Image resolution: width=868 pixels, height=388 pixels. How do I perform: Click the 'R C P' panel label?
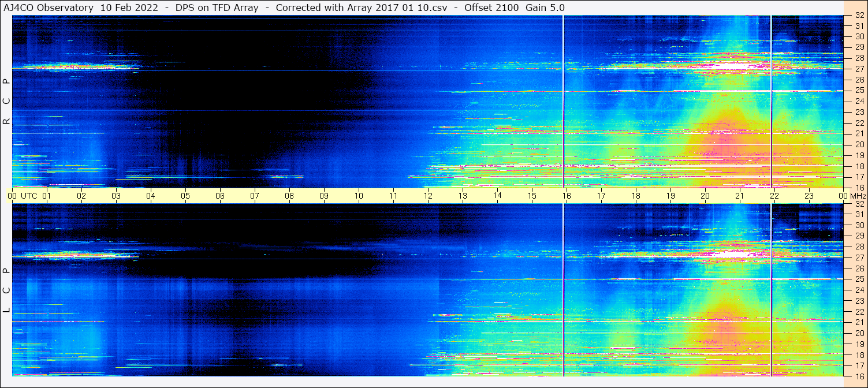click(7, 102)
